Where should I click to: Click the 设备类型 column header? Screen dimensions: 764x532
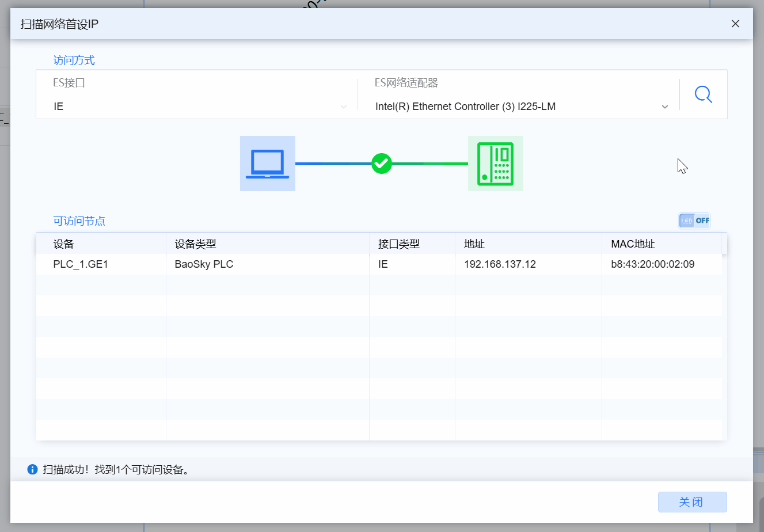[196, 244]
